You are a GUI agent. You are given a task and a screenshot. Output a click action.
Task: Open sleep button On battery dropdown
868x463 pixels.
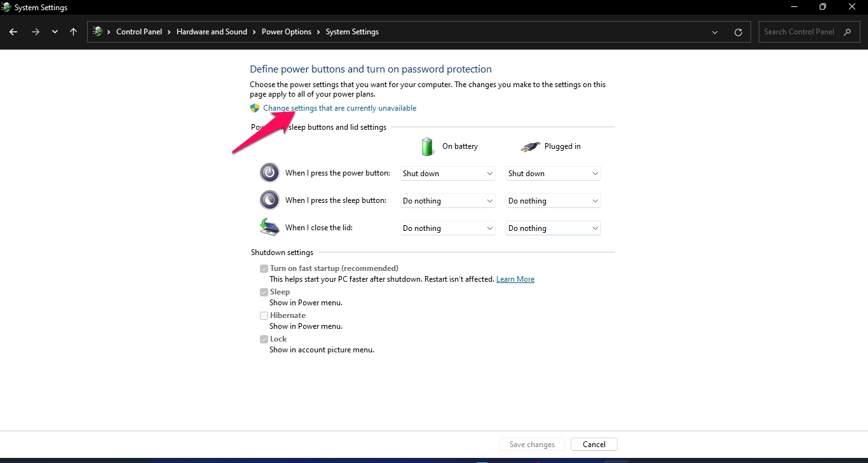coord(448,201)
